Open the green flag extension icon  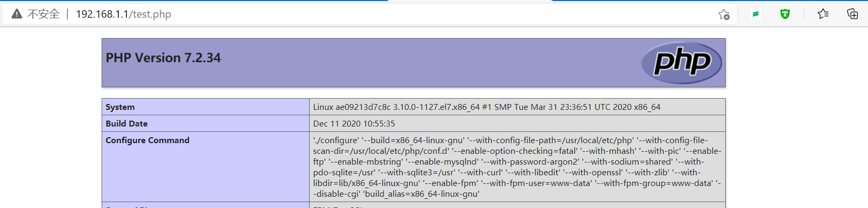coord(756,14)
